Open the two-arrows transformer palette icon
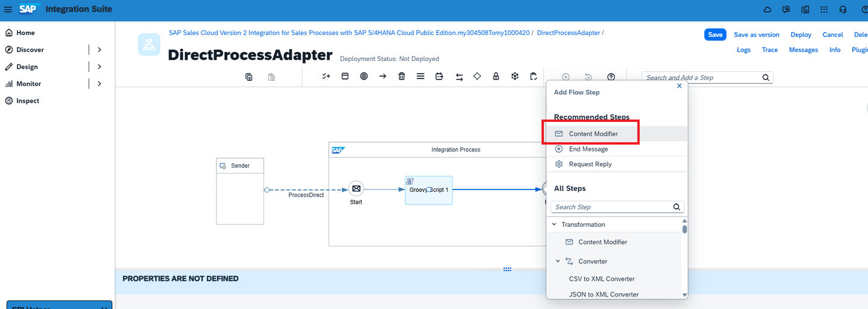The image size is (868, 309). [459, 77]
